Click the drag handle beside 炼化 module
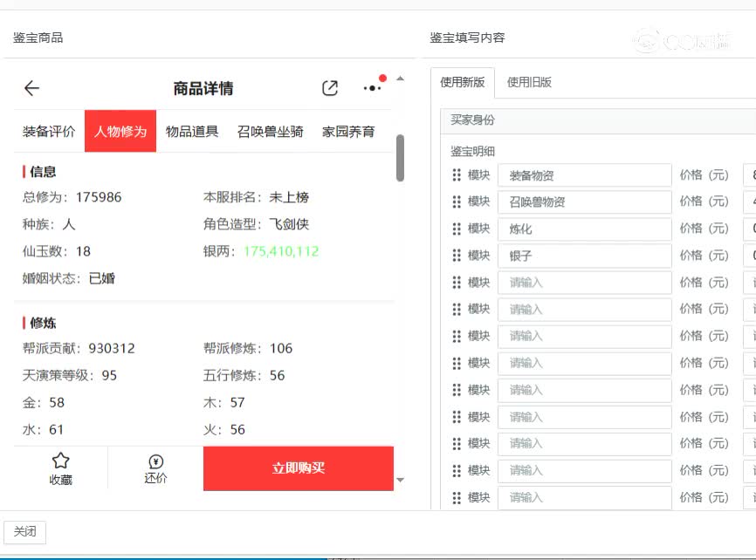Image resolution: width=756 pixels, height=560 pixels. tap(455, 229)
